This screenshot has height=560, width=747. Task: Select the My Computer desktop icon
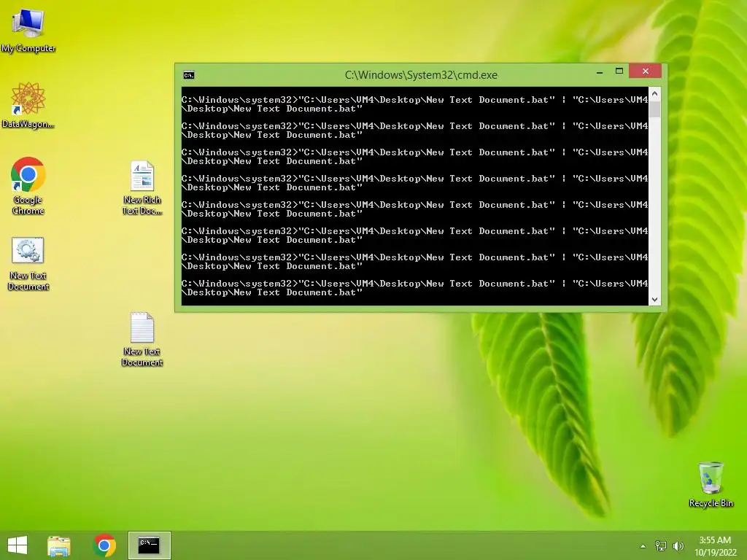point(28,29)
